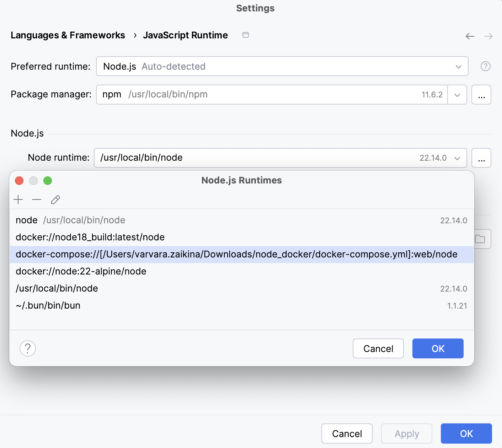Select the ~/.bun/bin/bun runtime entry

(48, 305)
